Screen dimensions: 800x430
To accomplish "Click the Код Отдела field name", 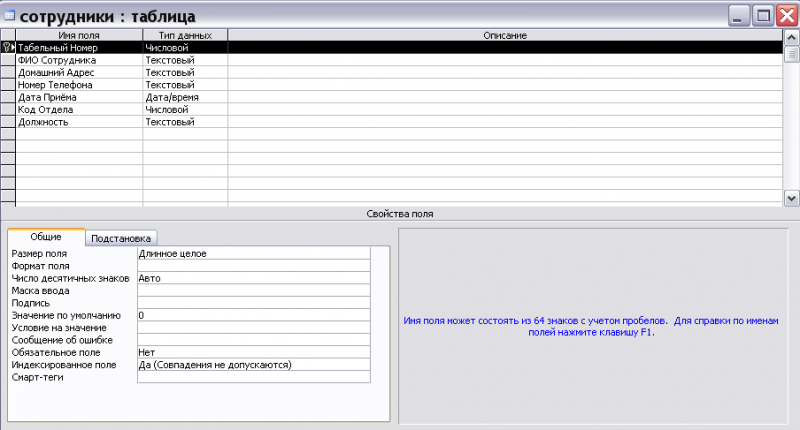I will [x=80, y=109].
